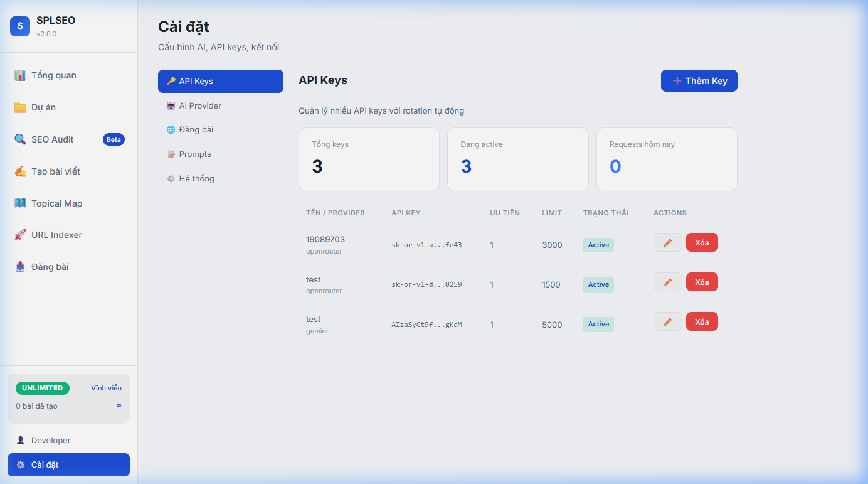Click the Active badge of sk-or-v1-d...0259 key

[598, 284]
